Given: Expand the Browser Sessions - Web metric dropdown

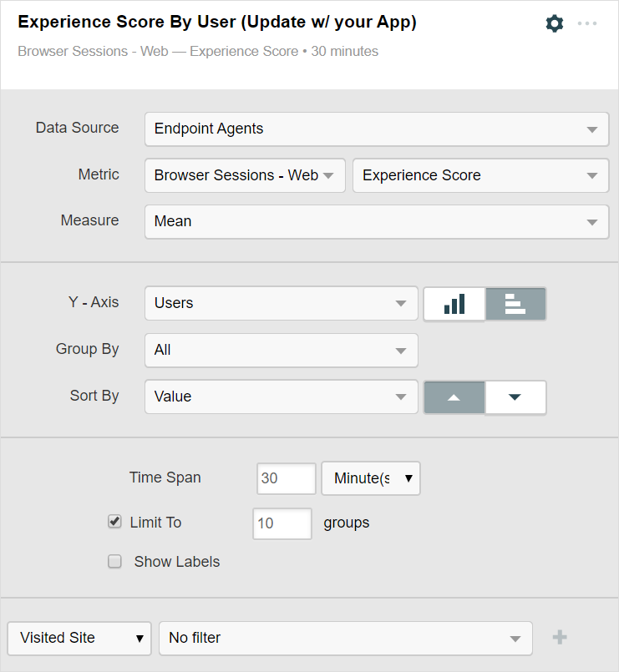Looking at the screenshot, I should 245,176.
